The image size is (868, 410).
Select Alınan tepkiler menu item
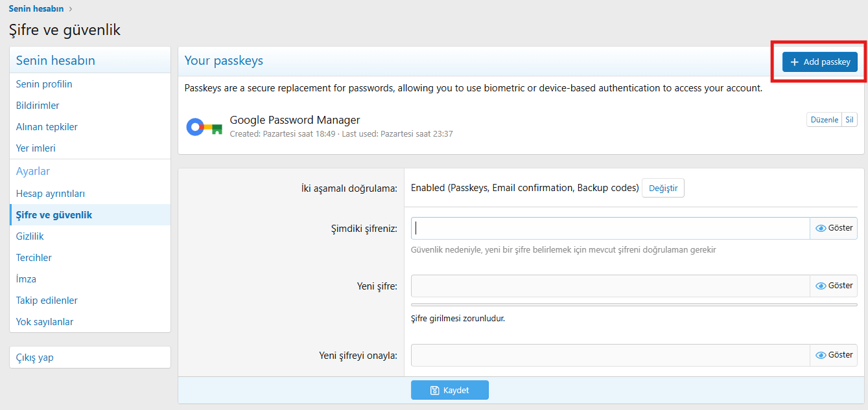[x=47, y=127]
